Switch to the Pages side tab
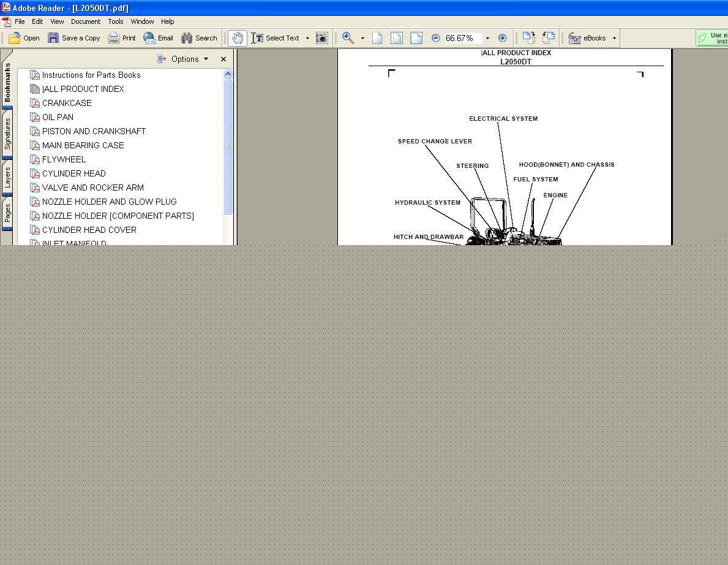728x565 pixels. 7,214
